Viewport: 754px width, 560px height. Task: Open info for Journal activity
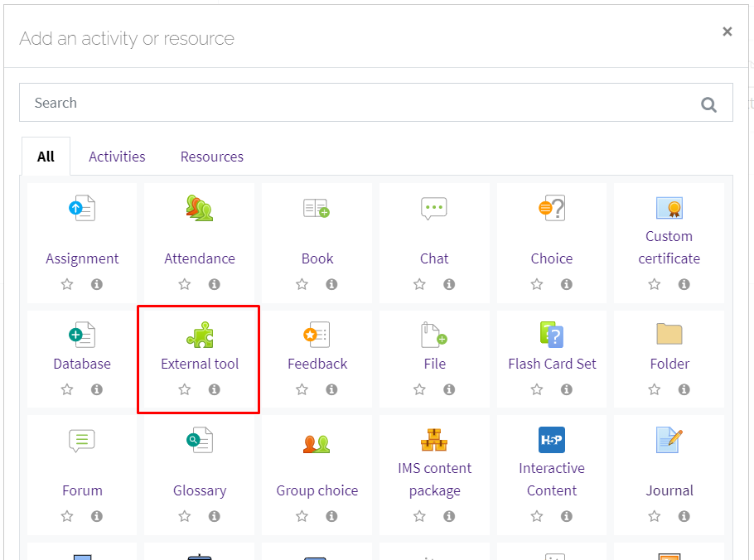[x=684, y=516]
